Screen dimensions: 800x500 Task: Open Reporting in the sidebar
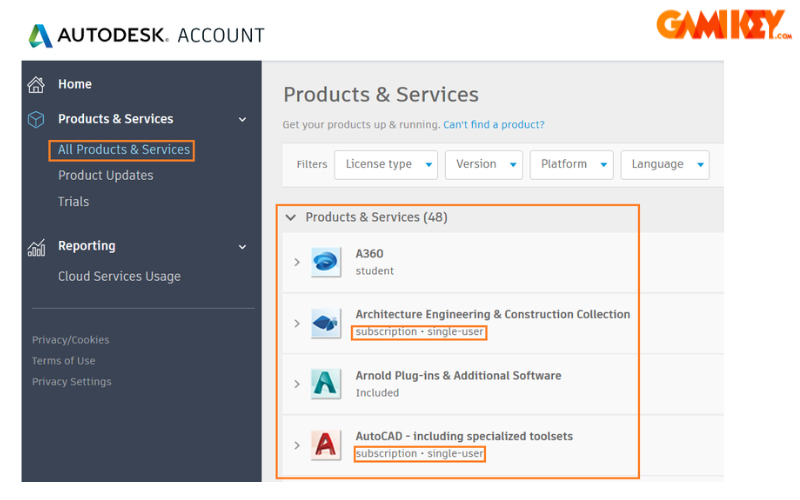click(87, 246)
